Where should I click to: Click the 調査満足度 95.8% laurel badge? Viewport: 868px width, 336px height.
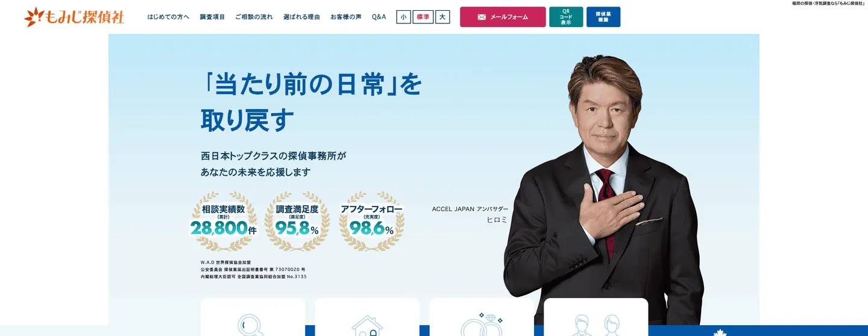click(297, 221)
